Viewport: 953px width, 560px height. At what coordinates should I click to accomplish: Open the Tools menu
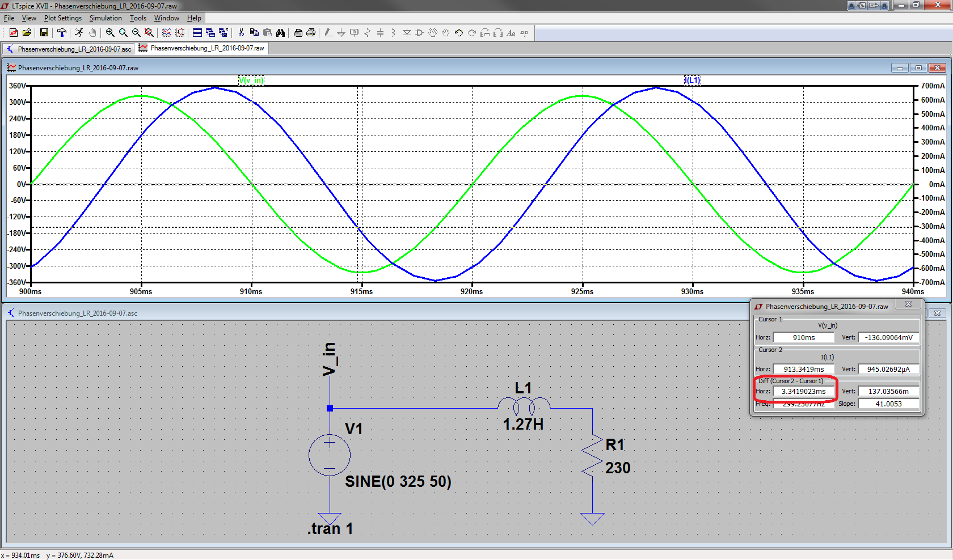138,18
